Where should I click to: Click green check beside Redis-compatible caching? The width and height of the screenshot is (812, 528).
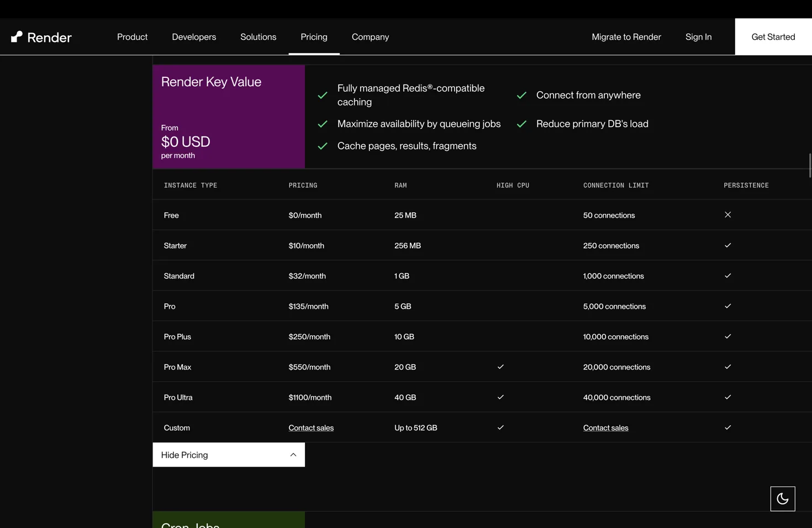tap(323, 95)
